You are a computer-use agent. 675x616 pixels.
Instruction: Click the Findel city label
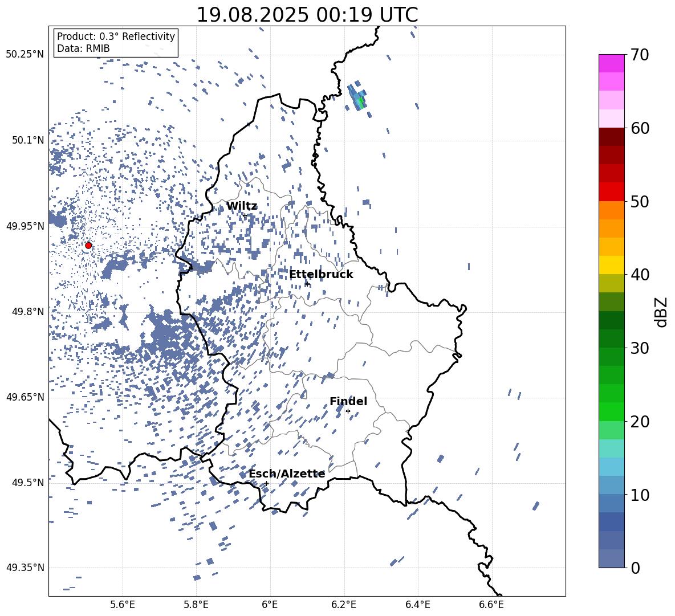(348, 401)
